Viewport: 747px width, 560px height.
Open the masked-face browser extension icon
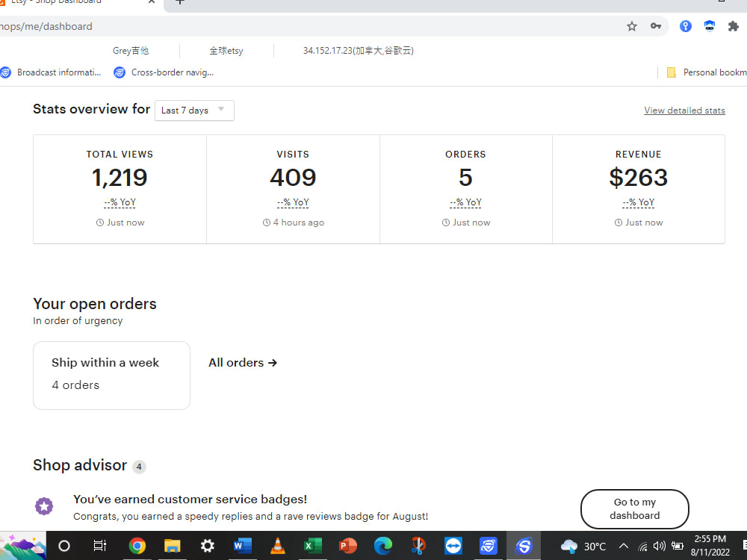coord(710,26)
